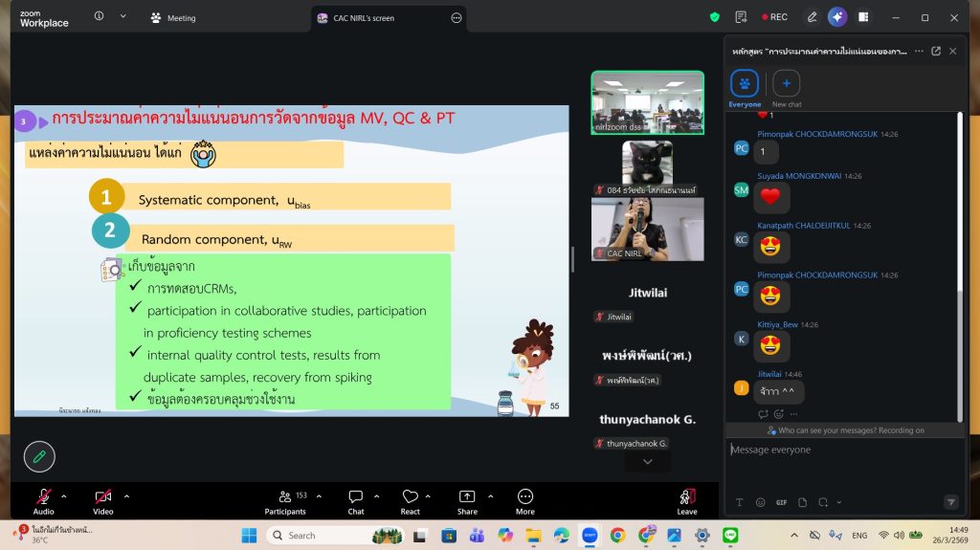980x550 pixels.
Task: Open video options caret beside Video
Action: tap(126, 496)
